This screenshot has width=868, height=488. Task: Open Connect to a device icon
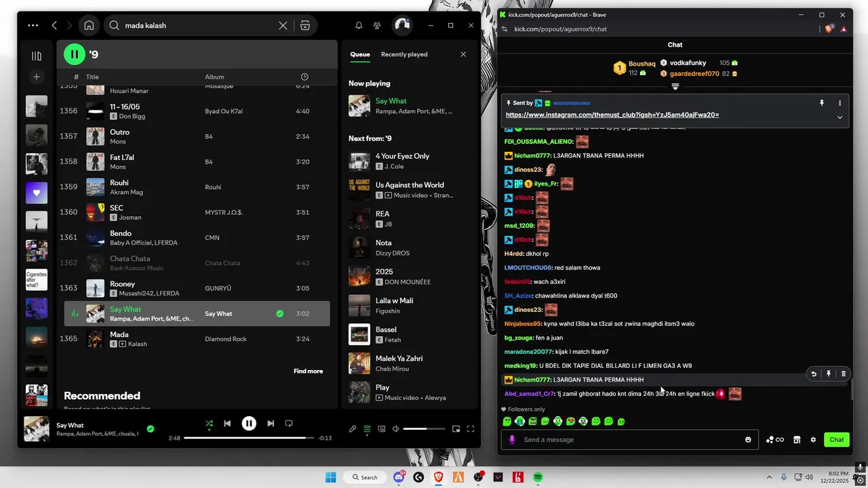(381, 429)
